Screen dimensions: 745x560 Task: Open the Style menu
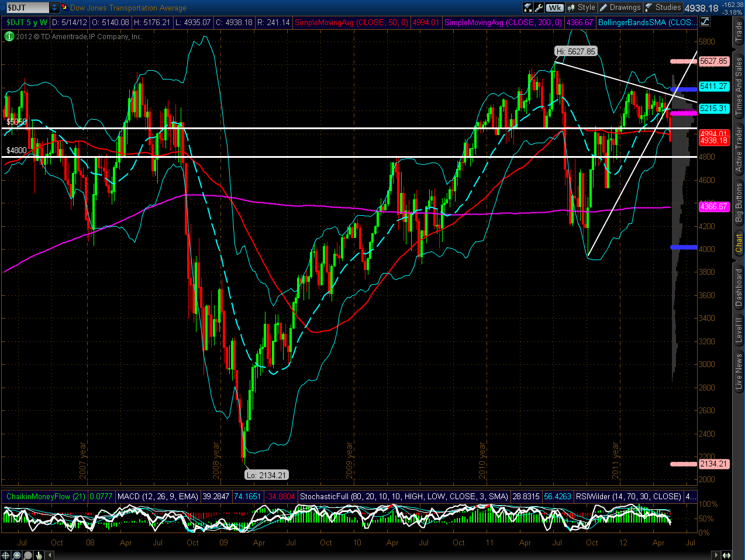(x=581, y=8)
